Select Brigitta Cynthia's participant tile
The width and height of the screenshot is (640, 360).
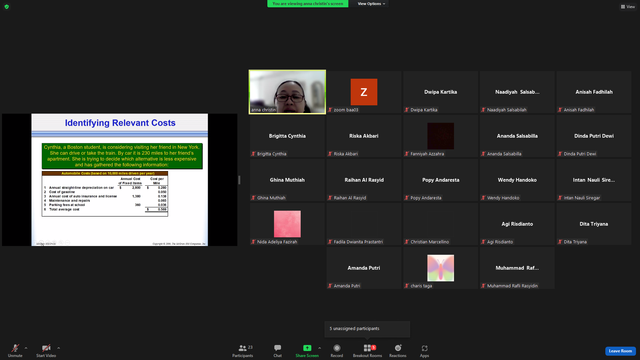click(287, 136)
